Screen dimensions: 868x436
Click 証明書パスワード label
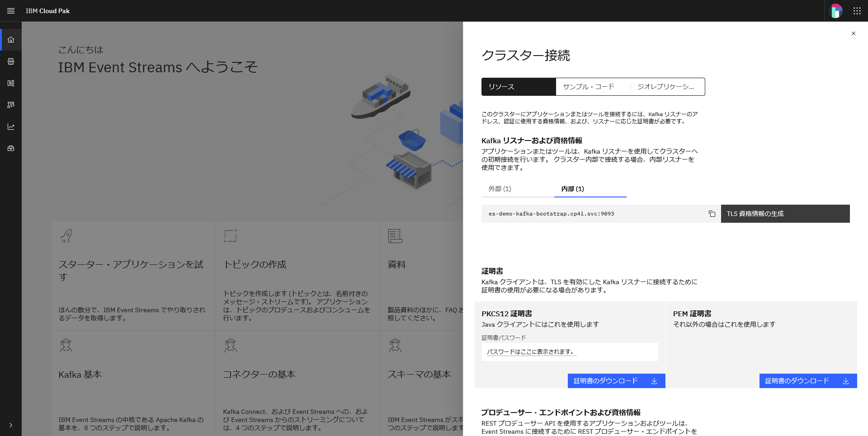(x=504, y=338)
